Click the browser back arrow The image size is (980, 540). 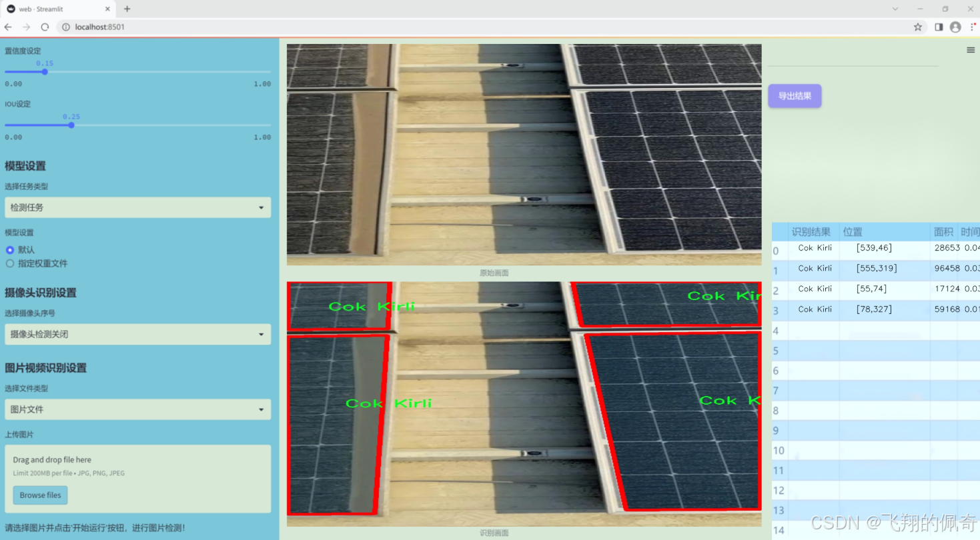8,27
